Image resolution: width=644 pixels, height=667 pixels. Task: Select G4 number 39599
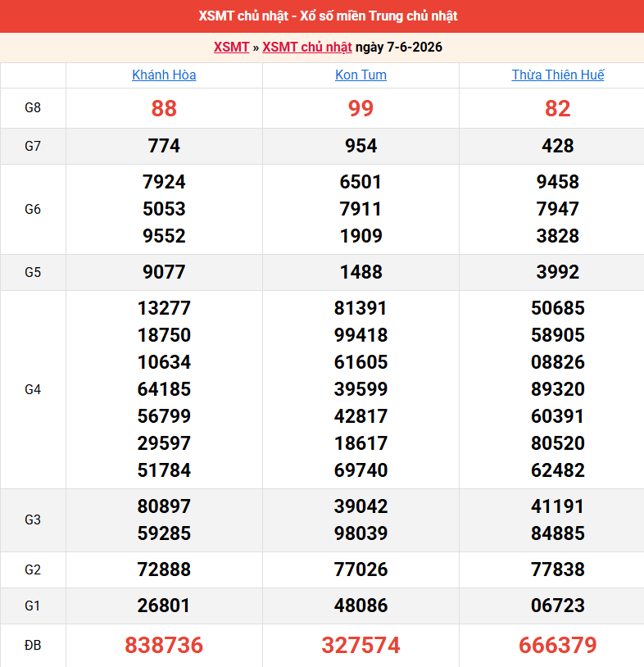[361, 389]
